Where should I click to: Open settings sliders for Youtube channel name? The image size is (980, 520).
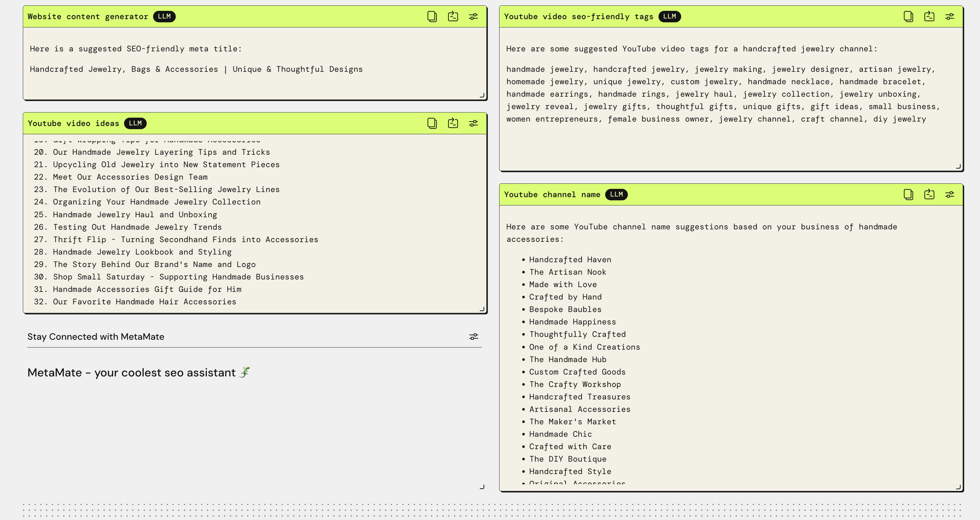pos(950,194)
